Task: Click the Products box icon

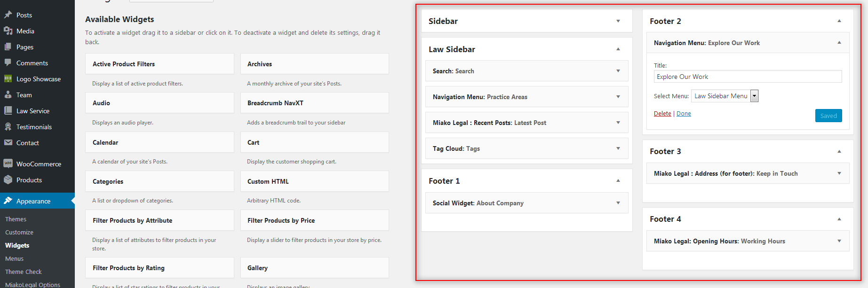Action: point(8,179)
